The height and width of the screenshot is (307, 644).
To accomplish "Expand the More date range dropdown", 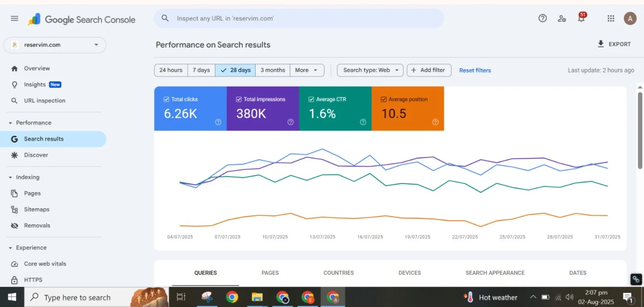I will click(x=306, y=70).
